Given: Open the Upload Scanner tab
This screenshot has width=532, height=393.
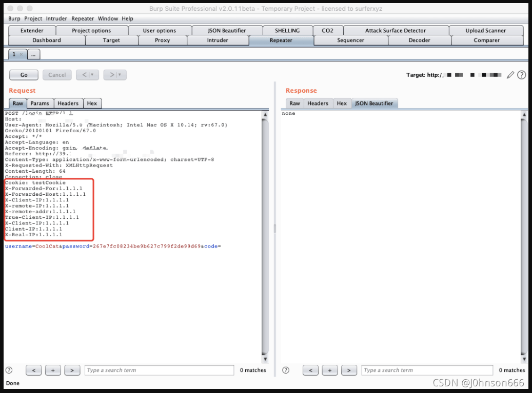Looking at the screenshot, I should point(486,31).
